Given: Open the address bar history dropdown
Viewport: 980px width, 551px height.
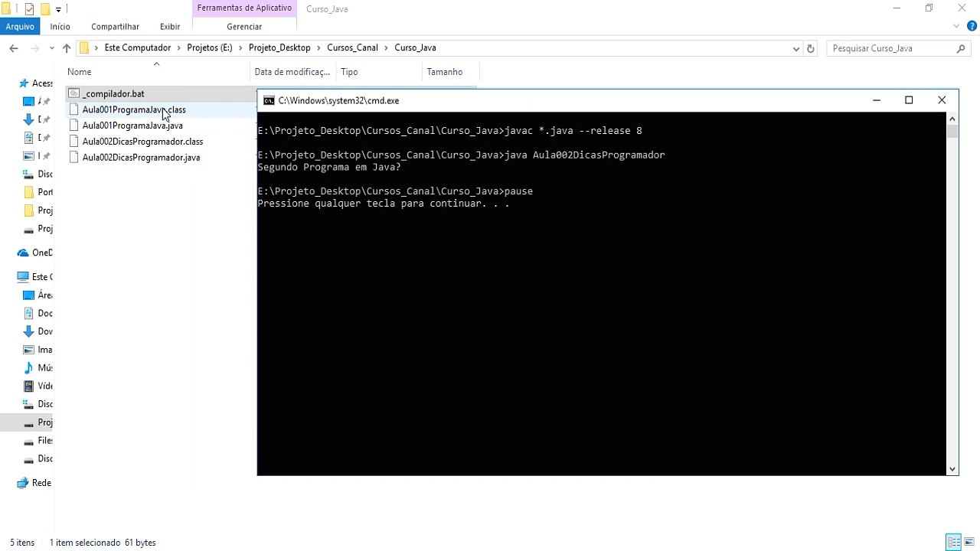Looking at the screenshot, I should [796, 48].
